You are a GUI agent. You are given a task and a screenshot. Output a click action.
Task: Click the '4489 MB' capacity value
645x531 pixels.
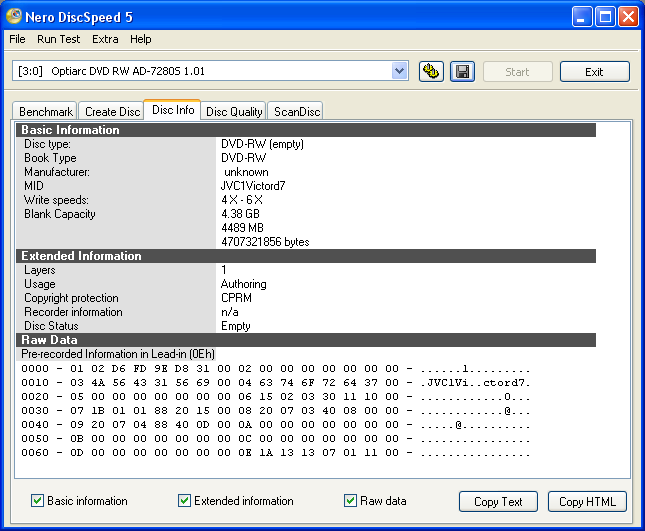[242, 228]
